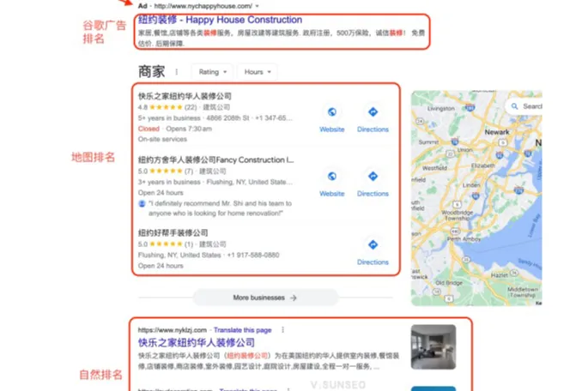The image size is (588, 391).
Task: Click Directions icon for 快乐之家纽约华人装修公司
Action: (373, 112)
